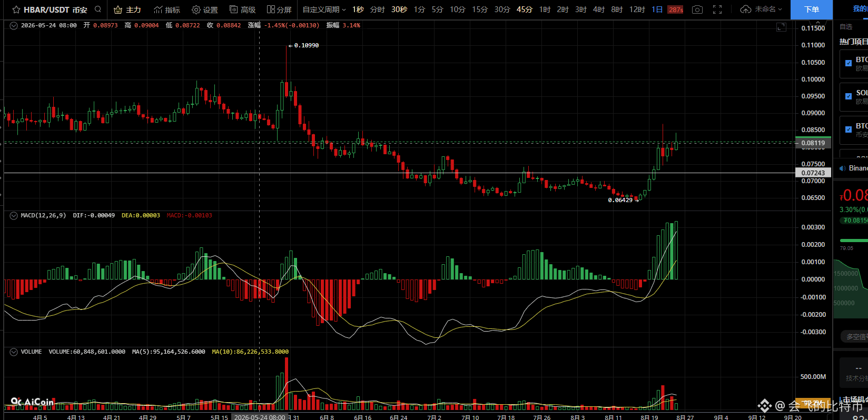Click the blue 下单 order button
This screenshot has height=420, width=868.
(x=812, y=9)
